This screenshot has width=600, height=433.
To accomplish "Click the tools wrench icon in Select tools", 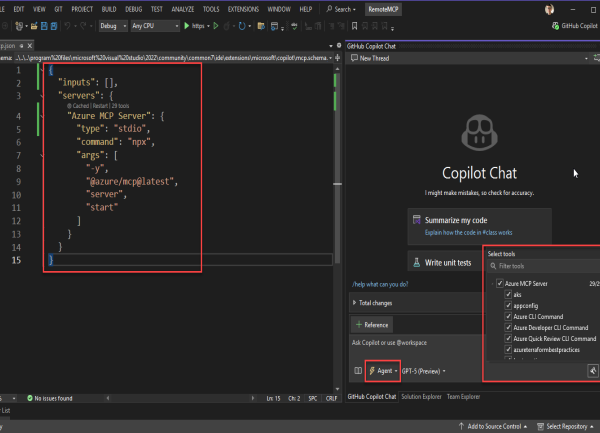I will [x=593, y=371].
